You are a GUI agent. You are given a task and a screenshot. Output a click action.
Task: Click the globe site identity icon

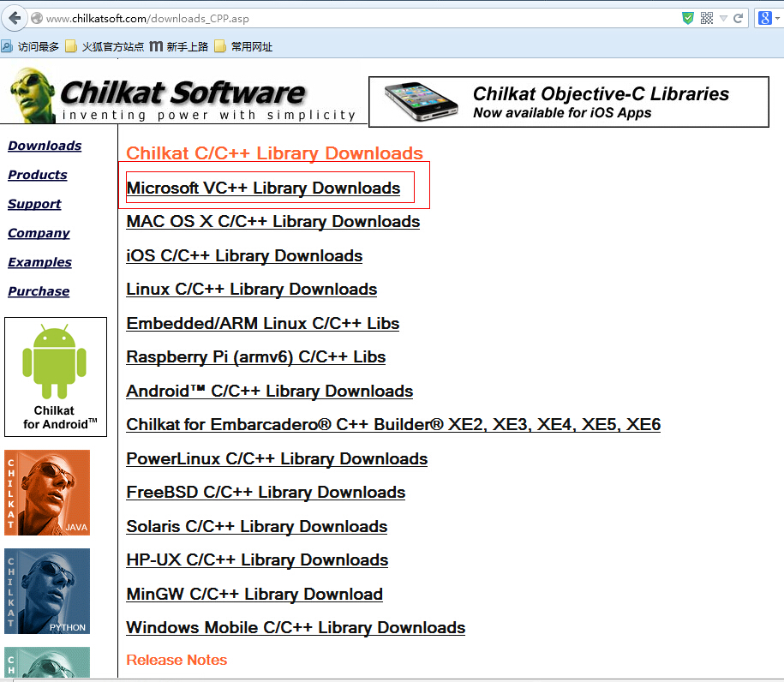[x=37, y=19]
